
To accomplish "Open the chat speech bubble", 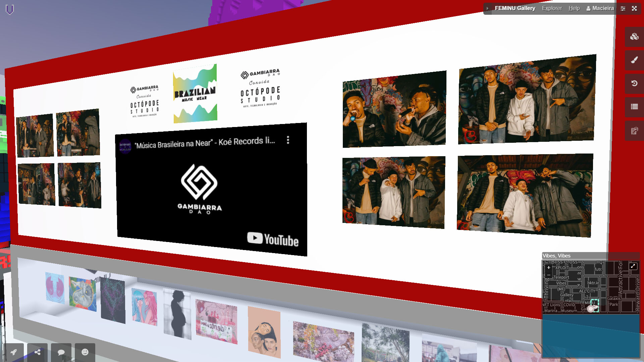I will tap(61, 352).
